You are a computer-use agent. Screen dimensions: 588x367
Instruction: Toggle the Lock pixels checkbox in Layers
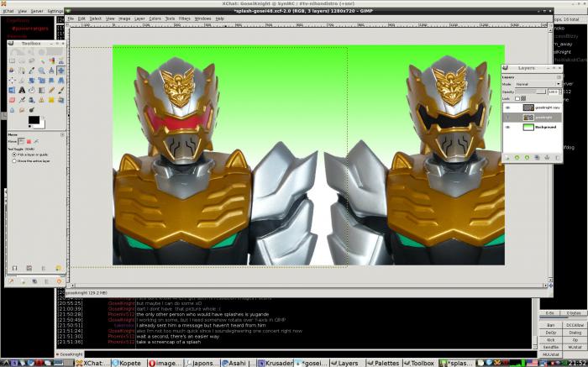click(x=517, y=98)
